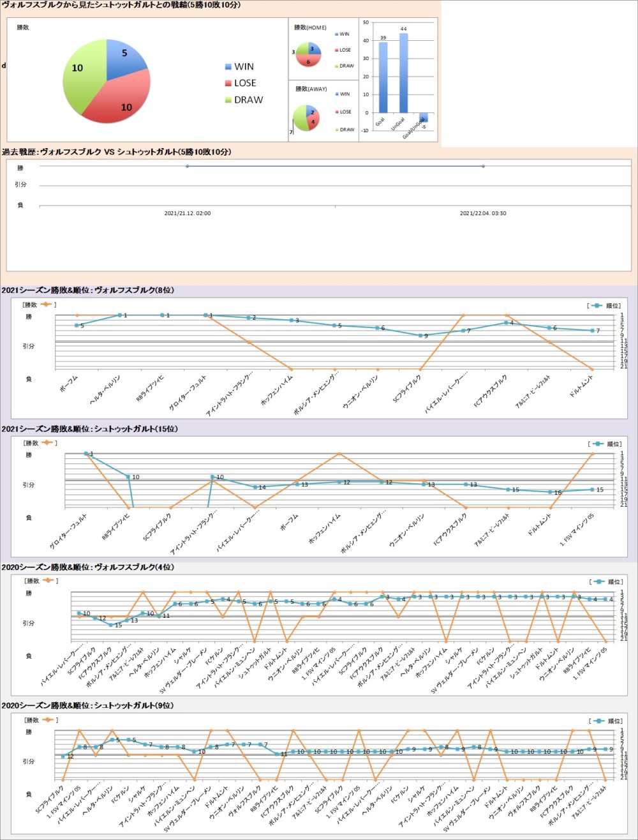The height and width of the screenshot is (840, 638).
Task: Click the 2021シーズン シュトゥットガルト(15位) heading
Action: coord(89,429)
